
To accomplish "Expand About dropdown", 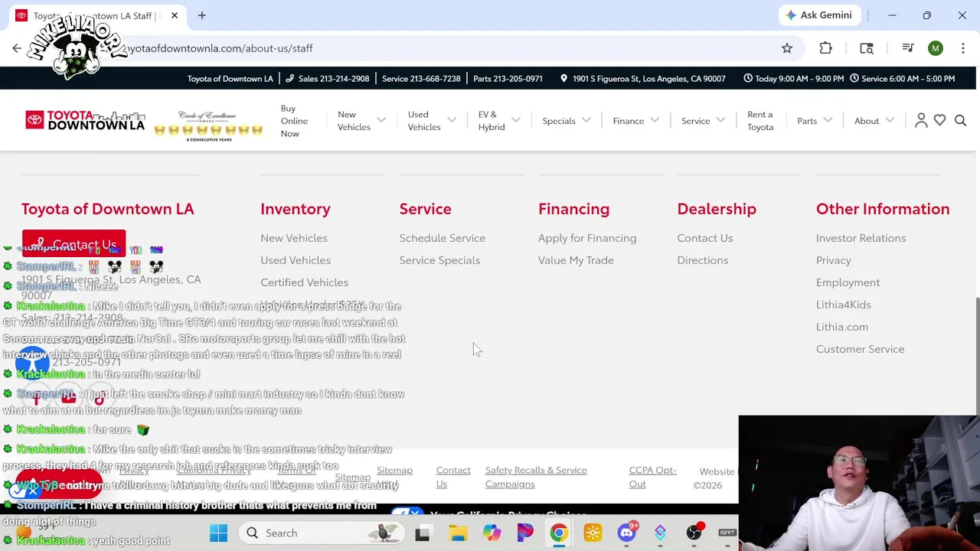I will [x=874, y=121].
